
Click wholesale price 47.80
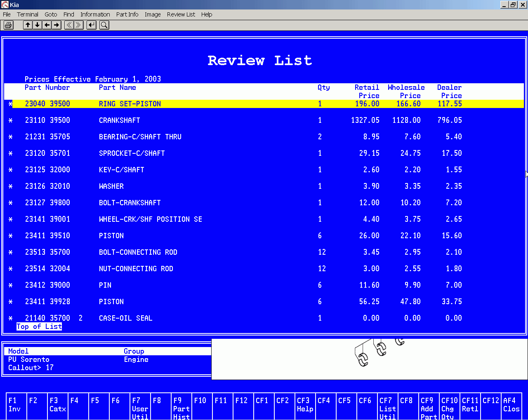coord(410,302)
